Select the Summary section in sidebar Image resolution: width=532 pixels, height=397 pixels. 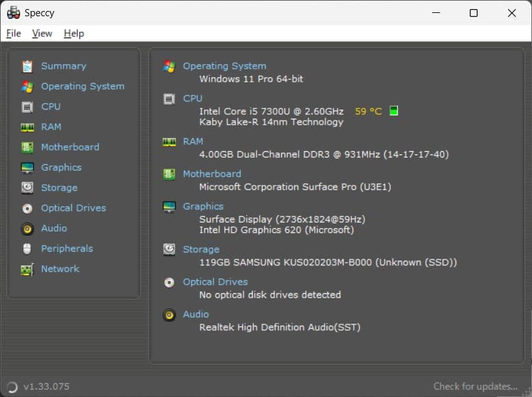[64, 66]
